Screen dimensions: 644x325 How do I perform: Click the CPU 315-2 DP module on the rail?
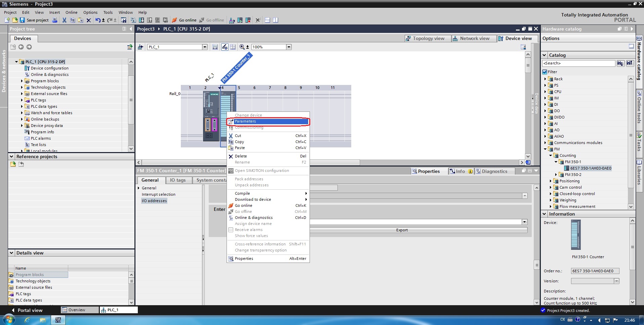pos(211,116)
